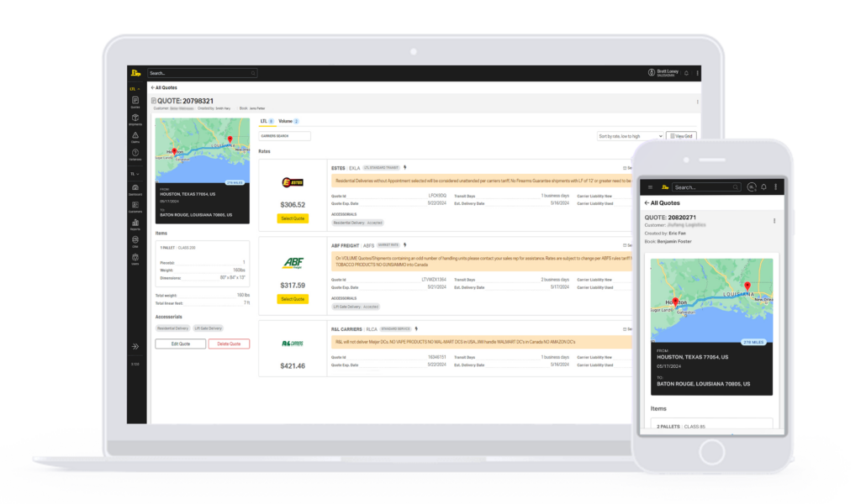Select the Estes quote for $306.52
861x504 pixels.
pos(293,218)
